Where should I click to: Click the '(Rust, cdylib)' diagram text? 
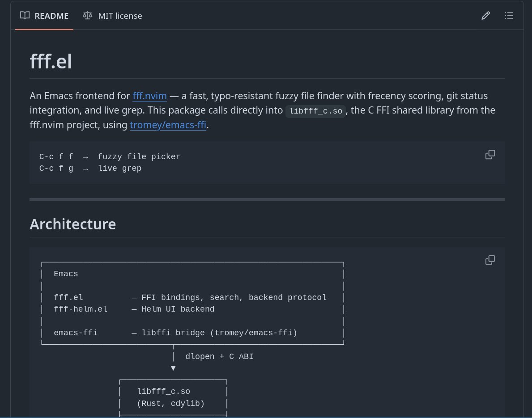click(170, 403)
